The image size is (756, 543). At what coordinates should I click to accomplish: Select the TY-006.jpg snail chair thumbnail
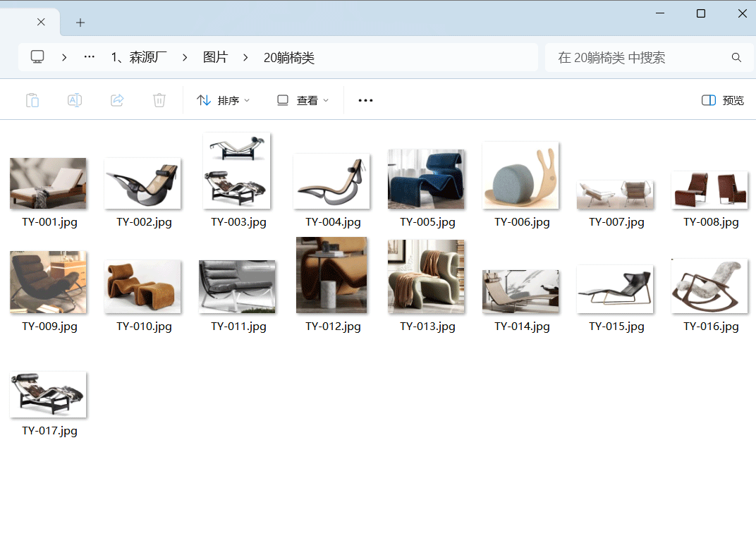520,176
